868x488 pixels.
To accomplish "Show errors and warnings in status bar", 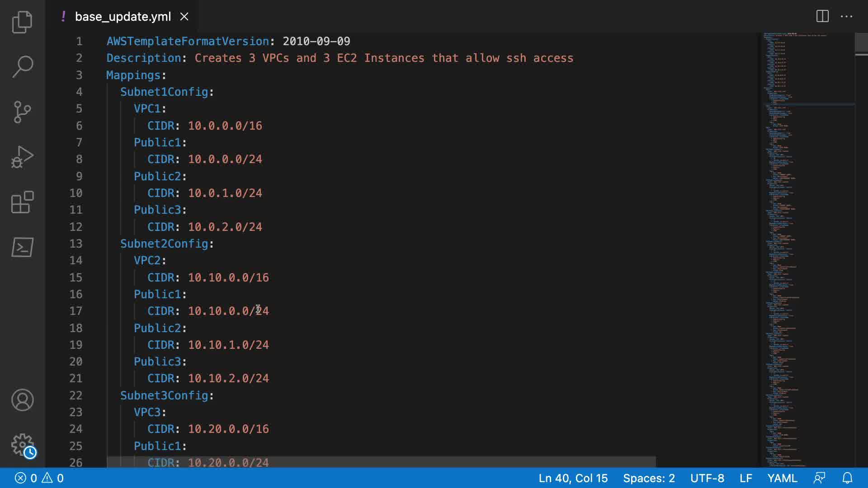I will tap(39, 478).
